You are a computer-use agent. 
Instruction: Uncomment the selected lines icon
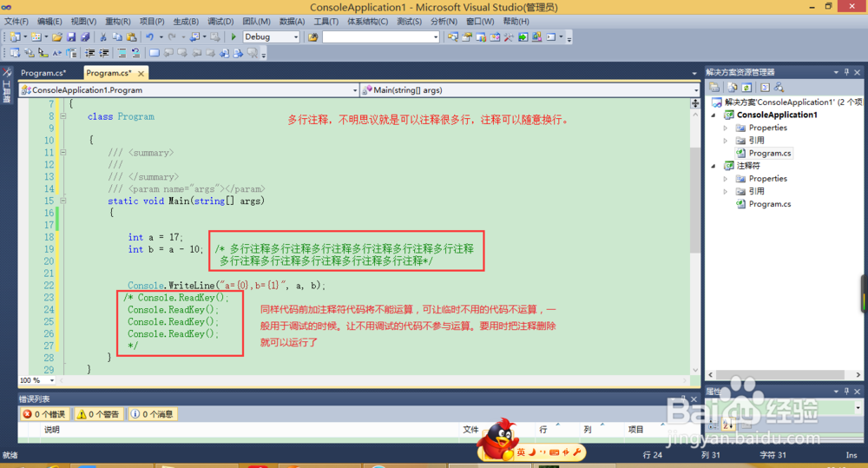136,53
